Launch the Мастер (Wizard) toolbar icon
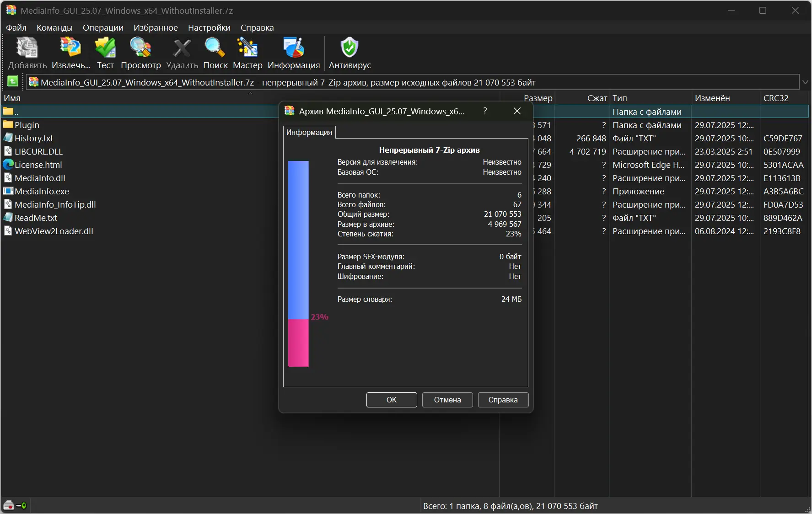 (x=247, y=48)
